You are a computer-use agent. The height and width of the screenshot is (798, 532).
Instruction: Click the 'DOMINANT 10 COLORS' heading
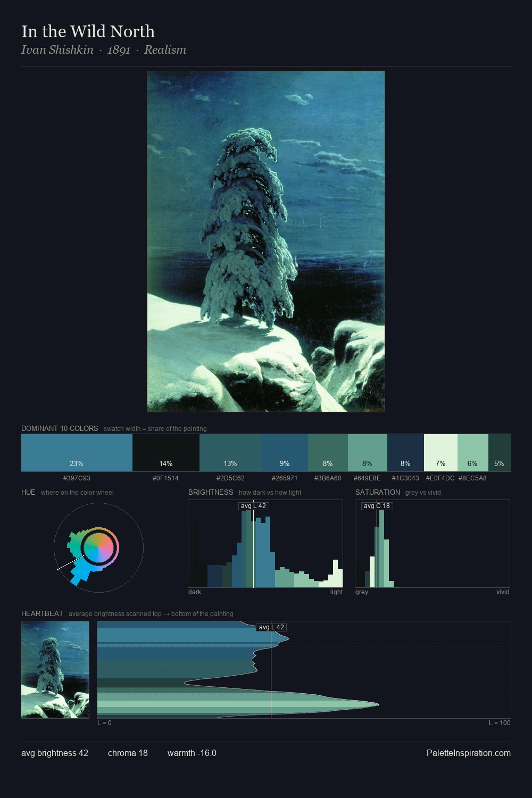pyautogui.click(x=60, y=428)
